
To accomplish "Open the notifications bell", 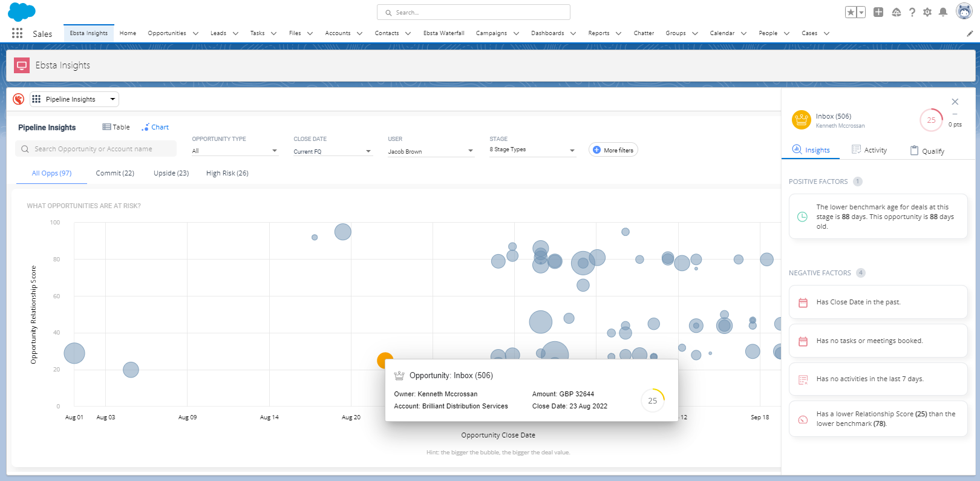I will pyautogui.click(x=943, y=12).
